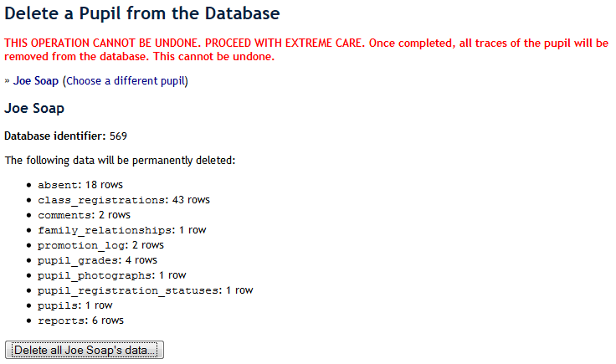Click the » breadcrumb arrow before Joe Soap
This screenshot has height=364, width=616.
point(8,81)
